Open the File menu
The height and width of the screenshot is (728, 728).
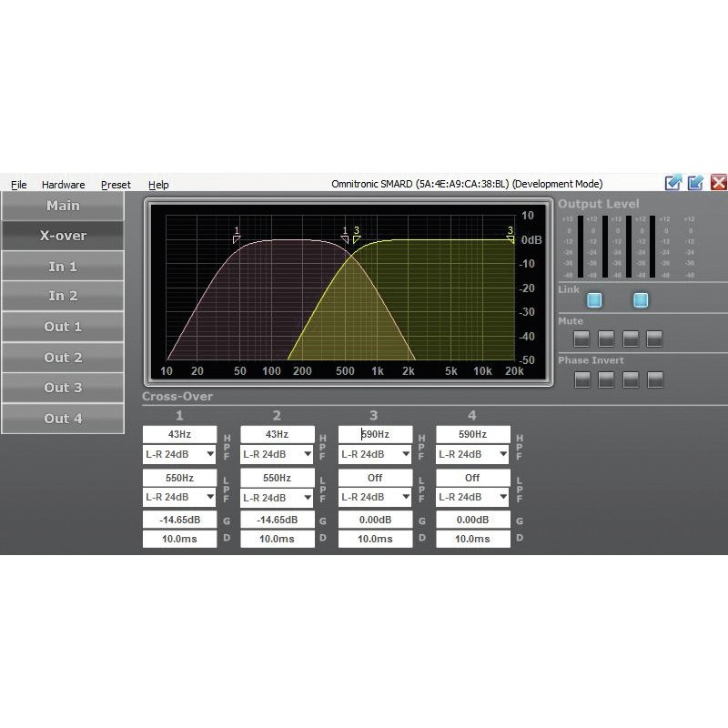tap(18, 185)
